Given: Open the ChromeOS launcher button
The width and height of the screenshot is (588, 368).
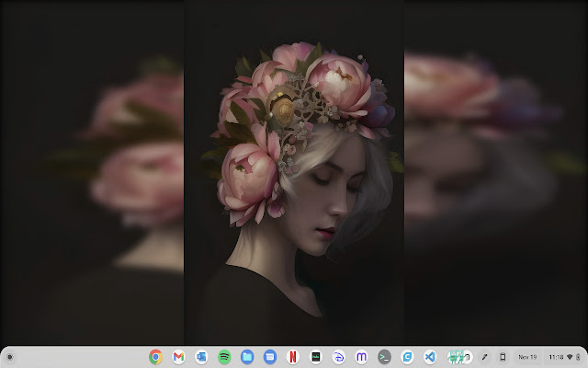Looking at the screenshot, I should tap(9, 357).
